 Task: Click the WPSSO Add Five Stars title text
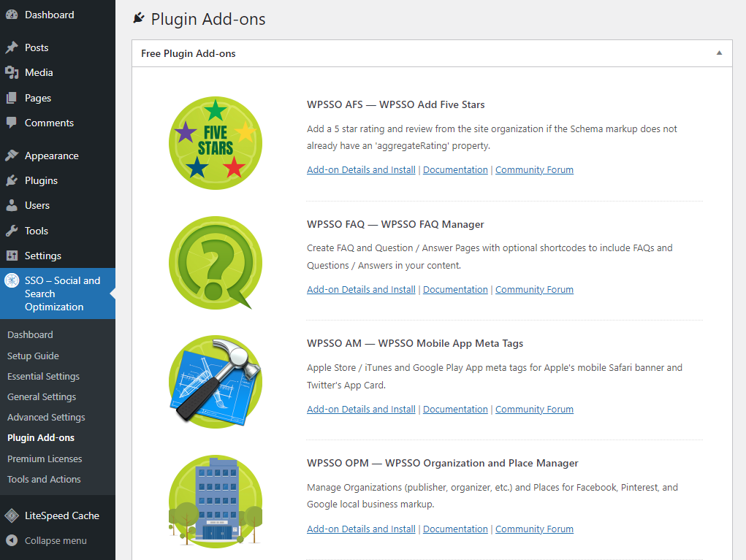click(x=396, y=104)
